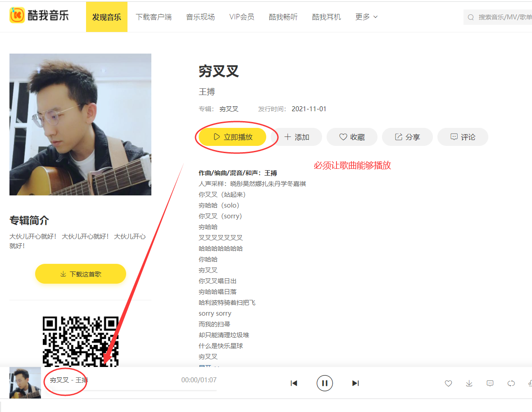Screen dimensions: 532x412
Task: Click the player bar track title 穷叉叉 - 王搏
Action: click(x=68, y=380)
